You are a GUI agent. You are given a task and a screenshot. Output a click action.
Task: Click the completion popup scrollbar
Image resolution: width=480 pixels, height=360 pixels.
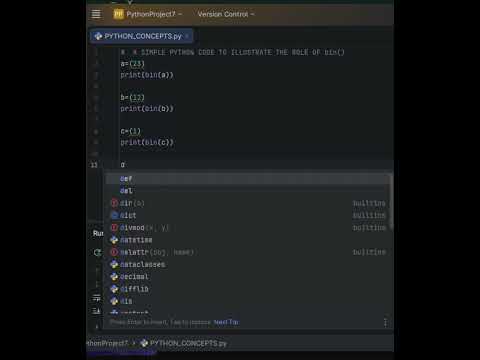coord(391,202)
